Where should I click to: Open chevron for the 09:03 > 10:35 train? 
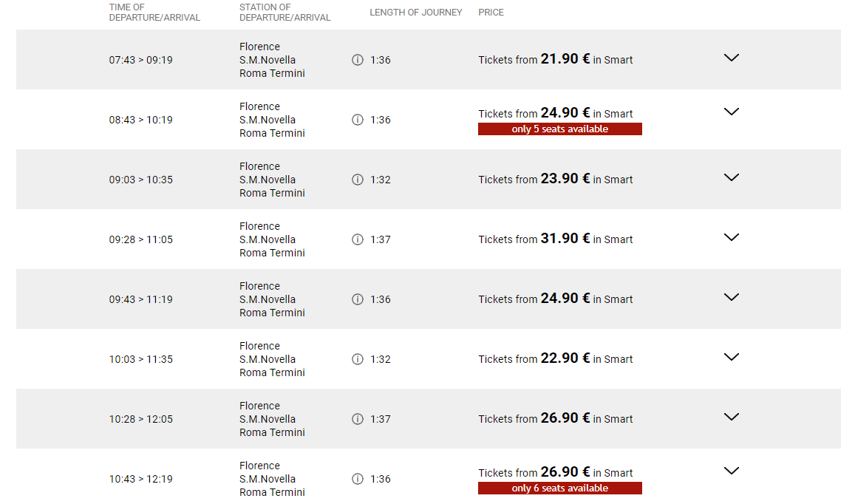tap(732, 177)
